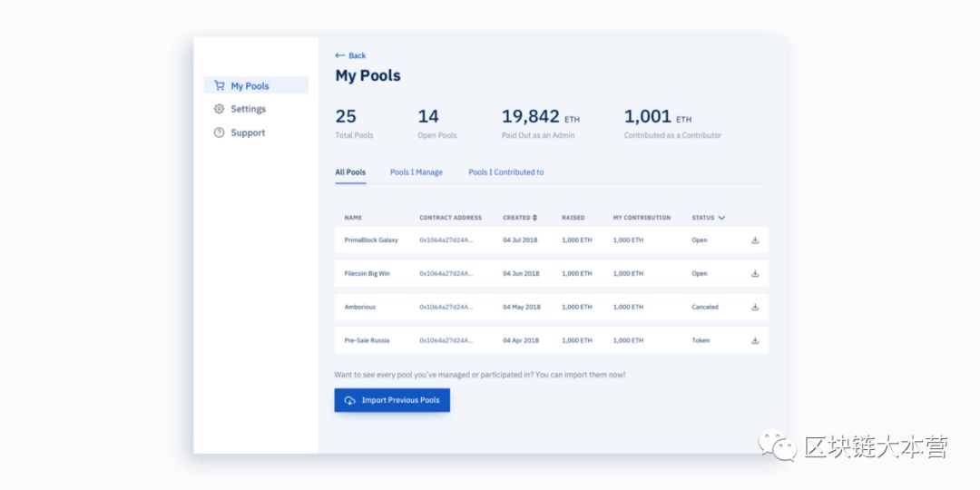The image size is (980, 490).
Task: Click the 1,001 ETH contributed figure
Action: pos(658,117)
